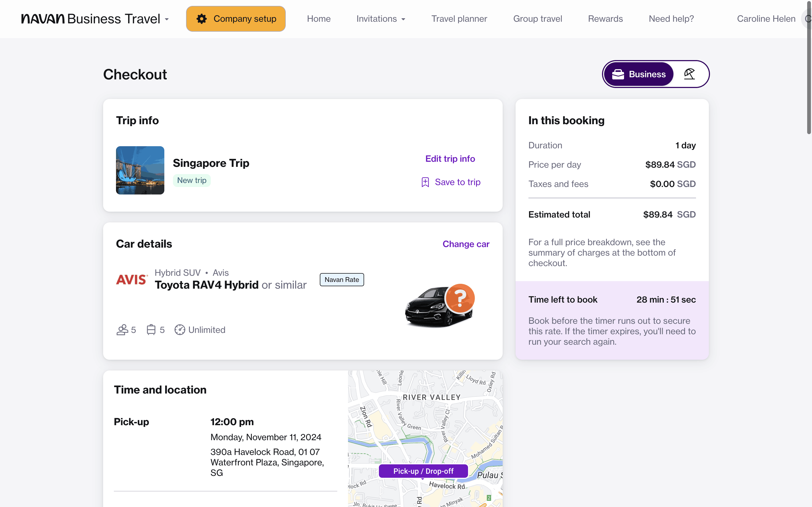812x507 pixels.
Task: Click the Edit trip info link
Action: pyautogui.click(x=450, y=159)
